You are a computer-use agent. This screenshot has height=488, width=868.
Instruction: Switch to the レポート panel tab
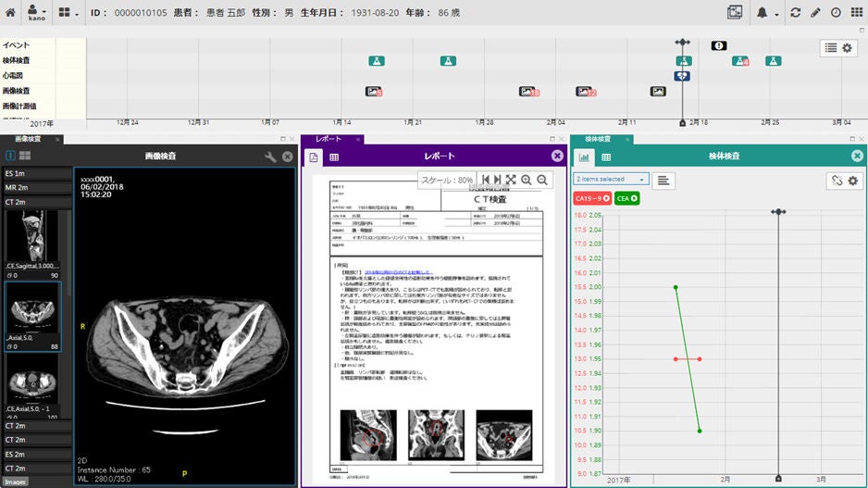(329, 139)
